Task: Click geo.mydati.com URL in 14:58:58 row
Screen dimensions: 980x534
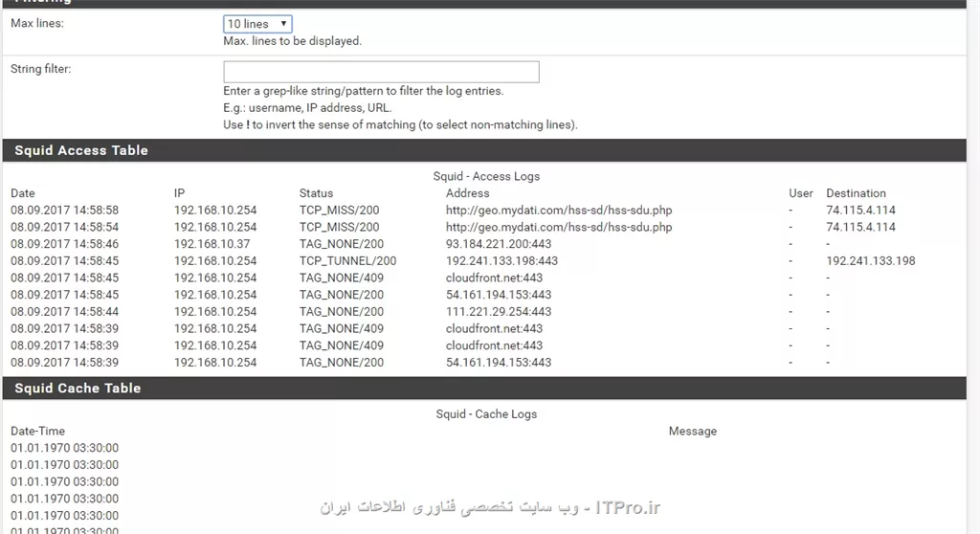Action: (559, 211)
